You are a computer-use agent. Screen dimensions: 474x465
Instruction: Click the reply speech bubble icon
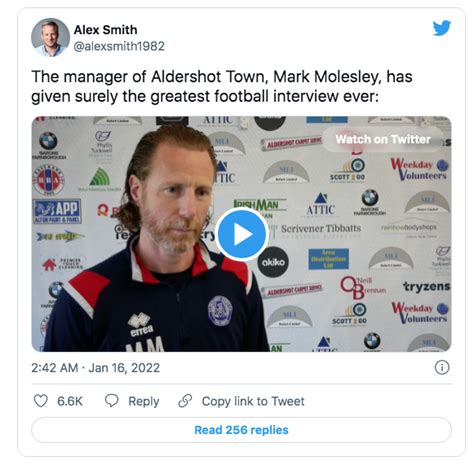coord(111,401)
